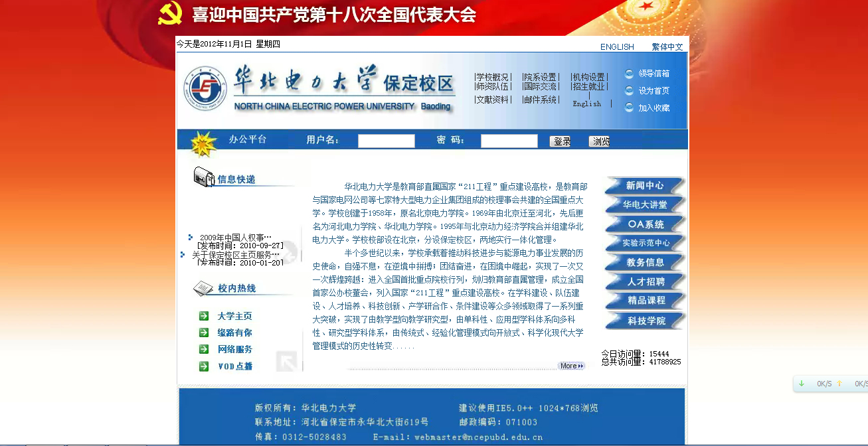The height and width of the screenshot is (446, 868).
Task: Click green arrow icon beside 大学主页
Action: point(204,316)
